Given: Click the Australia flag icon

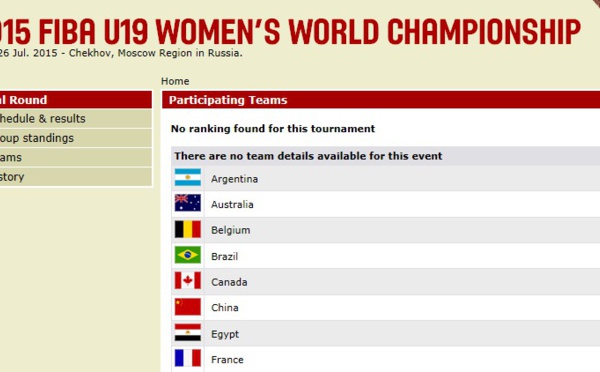Looking at the screenshot, I should pyautogui.click(x=188, y=203).
